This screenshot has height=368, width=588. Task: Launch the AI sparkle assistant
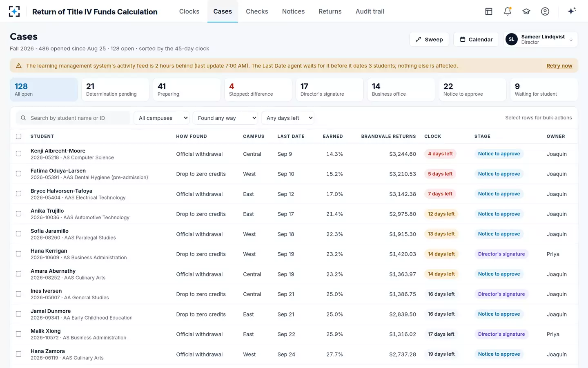[572, 11]
